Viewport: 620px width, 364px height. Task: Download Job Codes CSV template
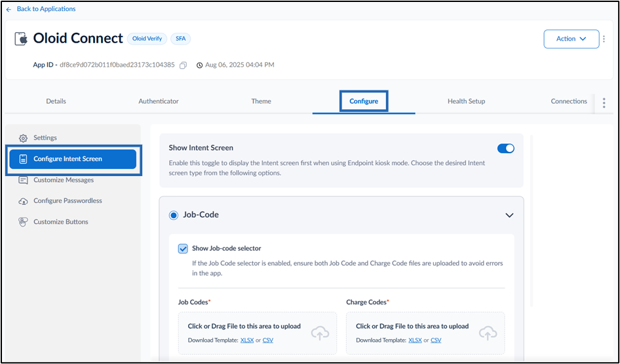[x=267, y=340]
